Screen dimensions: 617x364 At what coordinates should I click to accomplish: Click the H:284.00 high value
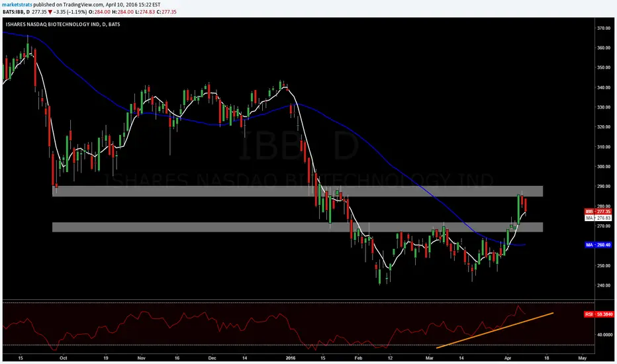122,12
